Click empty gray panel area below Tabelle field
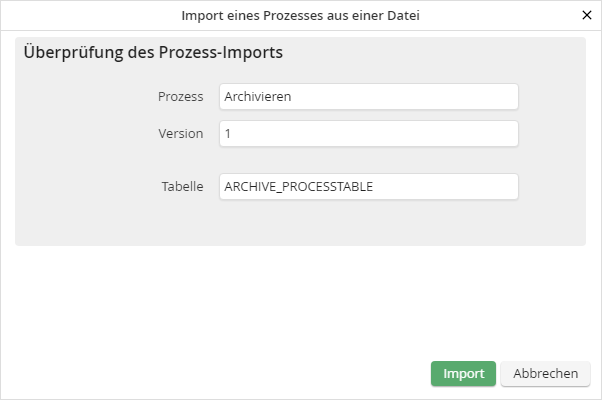 coord(300,224)
